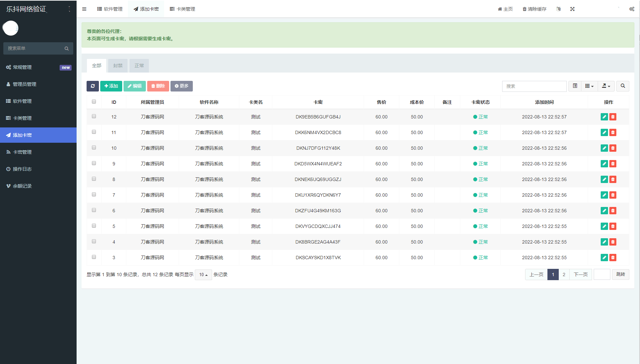The height and width of the screenshot is (364, 640).
Task: Toggle card view icon in toolbar
Action: (x=575, y=86)
